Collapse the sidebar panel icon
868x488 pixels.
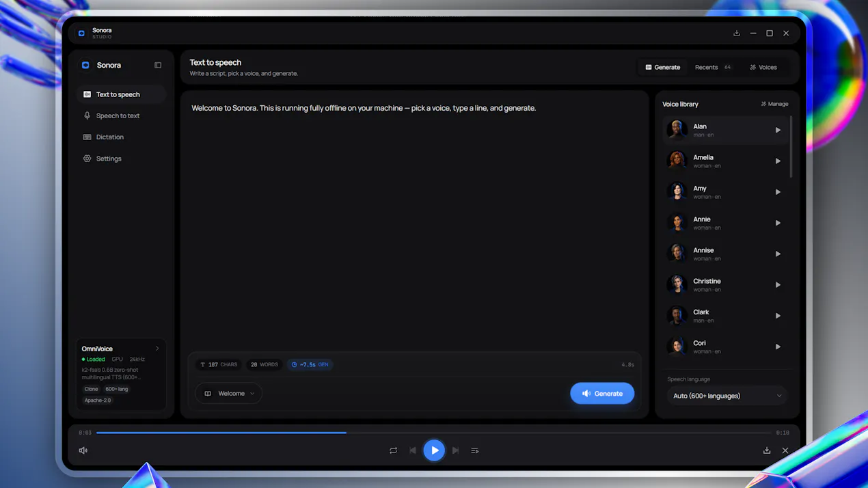point(158,66)
